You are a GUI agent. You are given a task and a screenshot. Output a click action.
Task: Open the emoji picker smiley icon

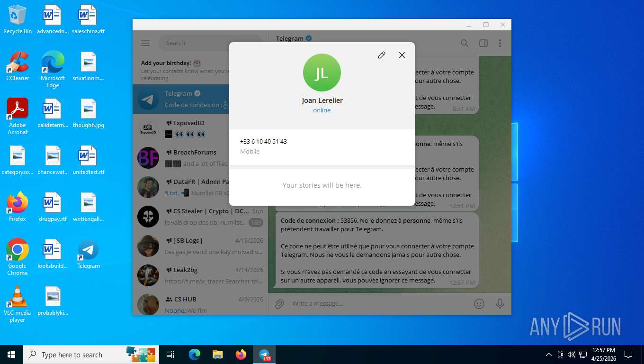[479, 304]
